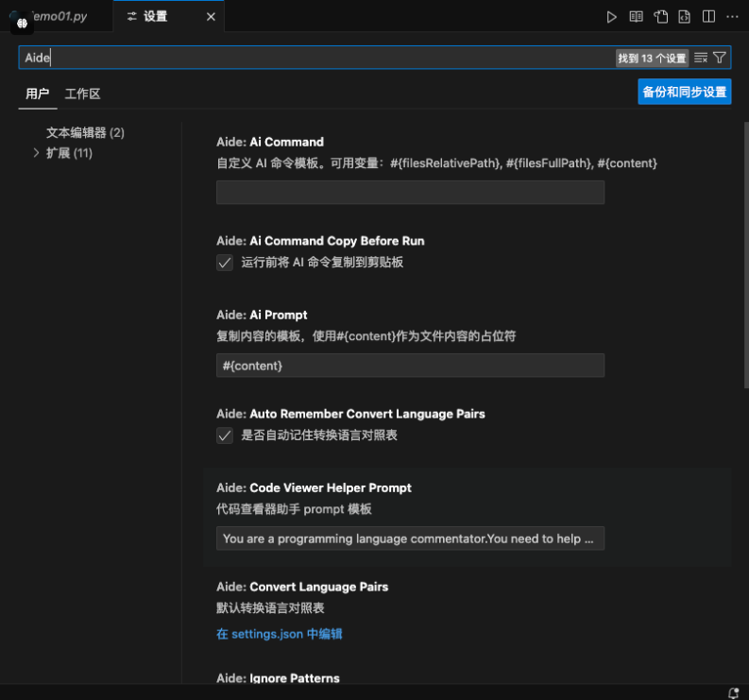749x700 pixels.
Task: Click the open-book reader icon in toolbar
Action: pos(636,17)
